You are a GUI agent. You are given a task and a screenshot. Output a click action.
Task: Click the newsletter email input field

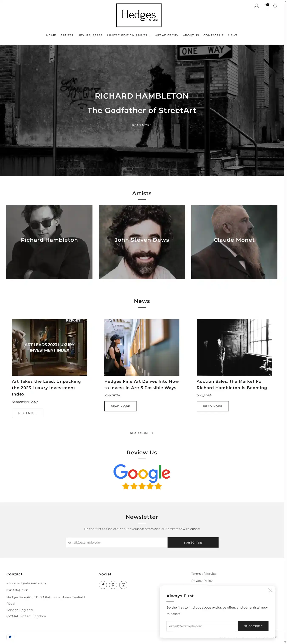117,542
